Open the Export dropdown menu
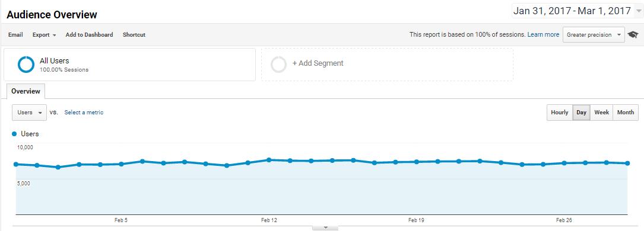Screen dimensions: 644x231 pos(45,35)
